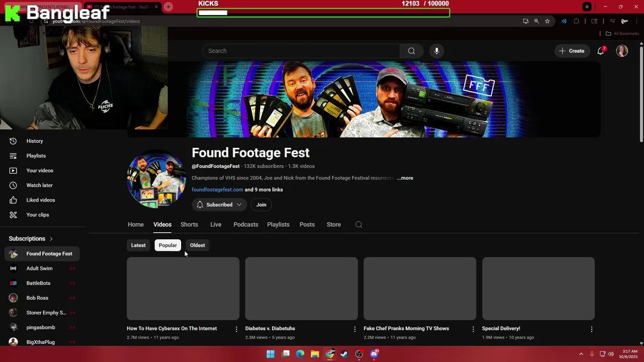Open options menu for Diabetes v. Diabetuhs
644x362 pixels.
[355, 329]
